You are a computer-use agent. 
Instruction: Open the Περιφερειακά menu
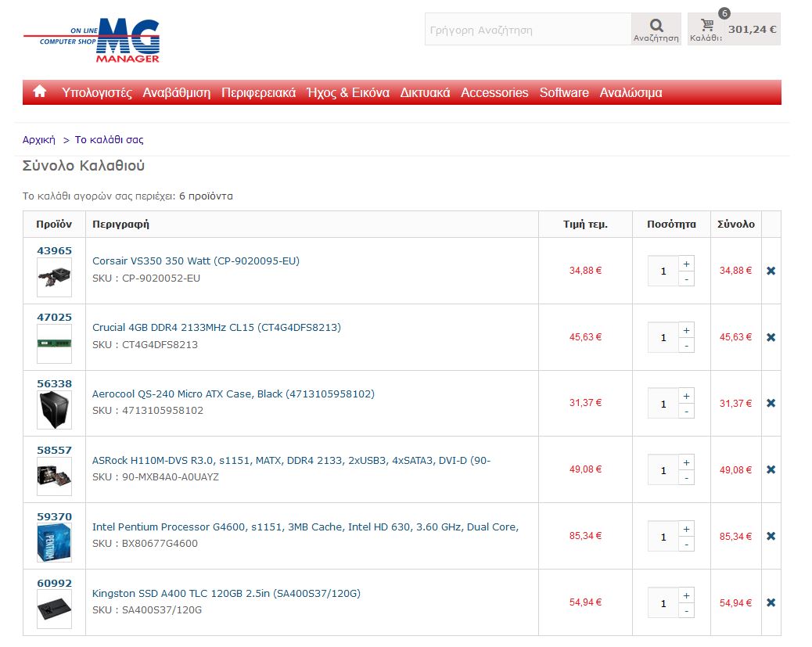coord(258,93)
